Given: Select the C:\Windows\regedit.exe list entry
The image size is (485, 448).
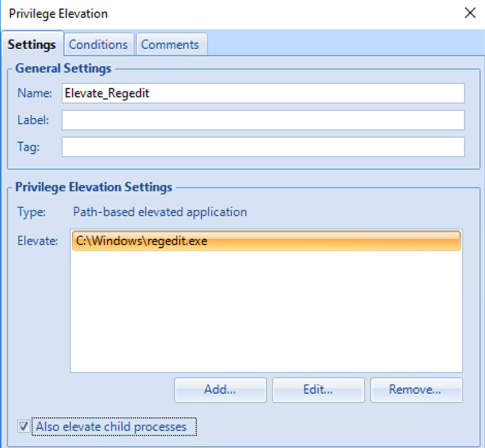Looking at the screenshot, I should [x=266, y=242].
